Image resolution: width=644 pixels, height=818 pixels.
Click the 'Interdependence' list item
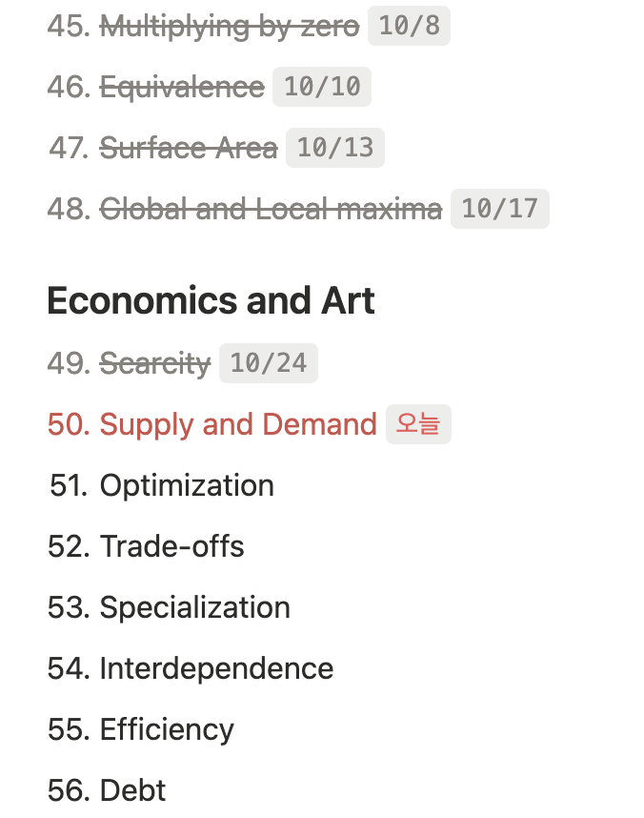pos(216,668)
